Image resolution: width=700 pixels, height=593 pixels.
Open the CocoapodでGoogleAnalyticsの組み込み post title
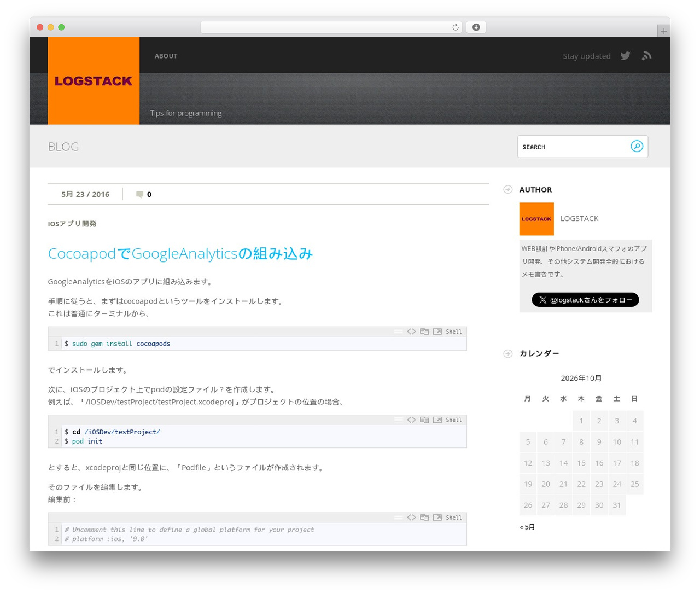pos(180,253)
